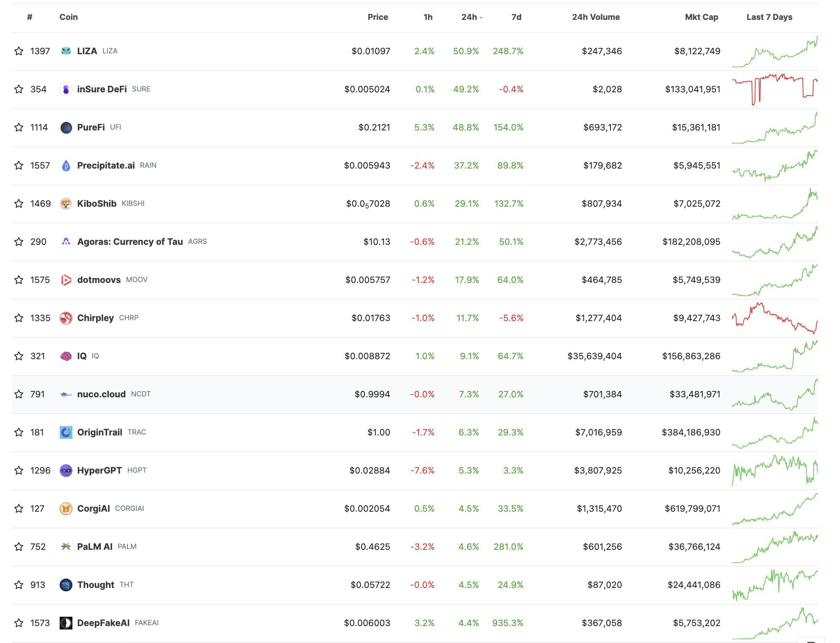This screenshot has height=643, width=840.
Task: Star the Thought coin
Action: click(19, 585)
